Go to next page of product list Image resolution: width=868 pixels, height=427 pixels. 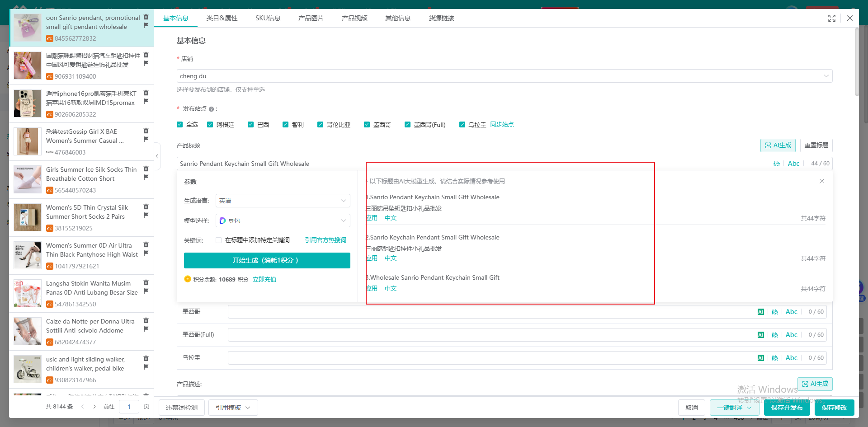click(x=94, y=407)
